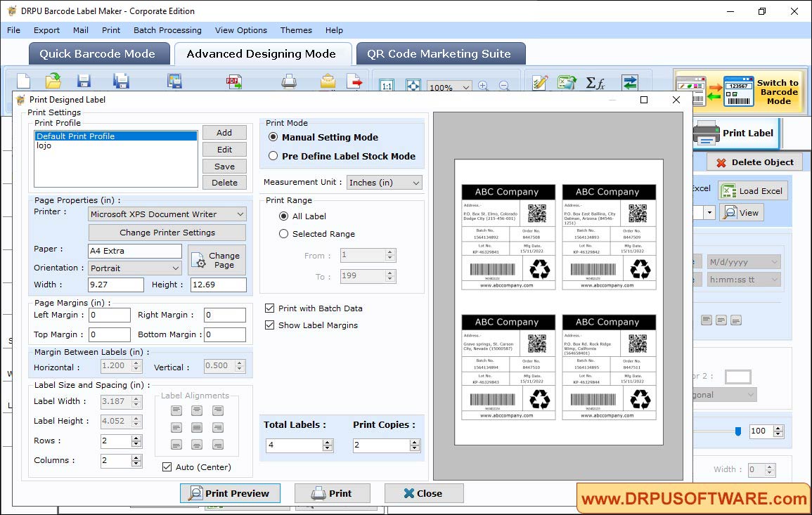Click the zoom in magnifier icon
The width and height of the screenshot is (812, 515).
point(483,86)
